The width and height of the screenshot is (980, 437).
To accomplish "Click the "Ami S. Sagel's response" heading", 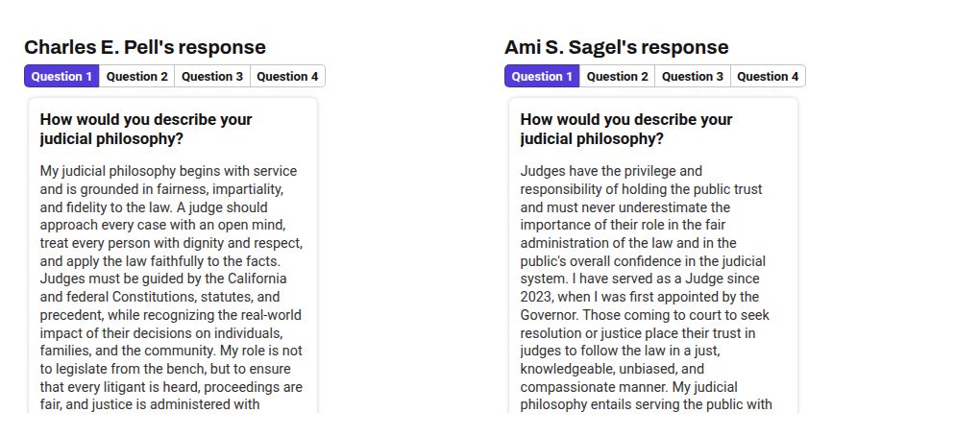I will coord(616,47).
